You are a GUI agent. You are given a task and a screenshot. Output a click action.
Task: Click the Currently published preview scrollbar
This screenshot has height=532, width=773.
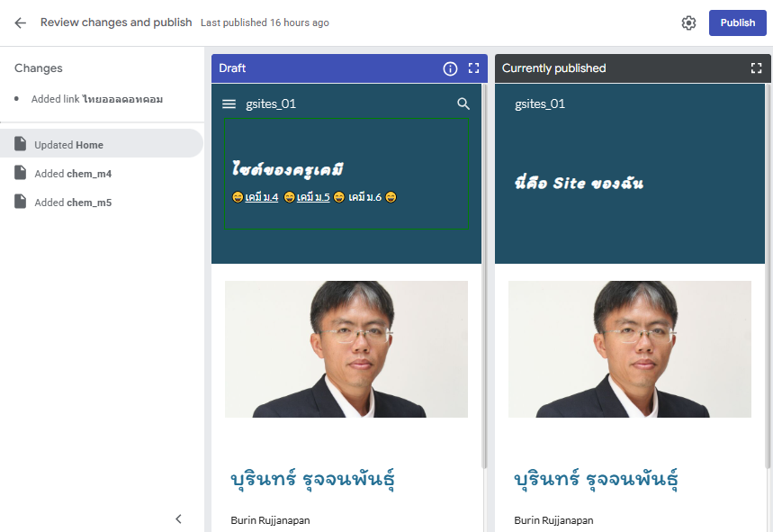[x=769, y=270]
